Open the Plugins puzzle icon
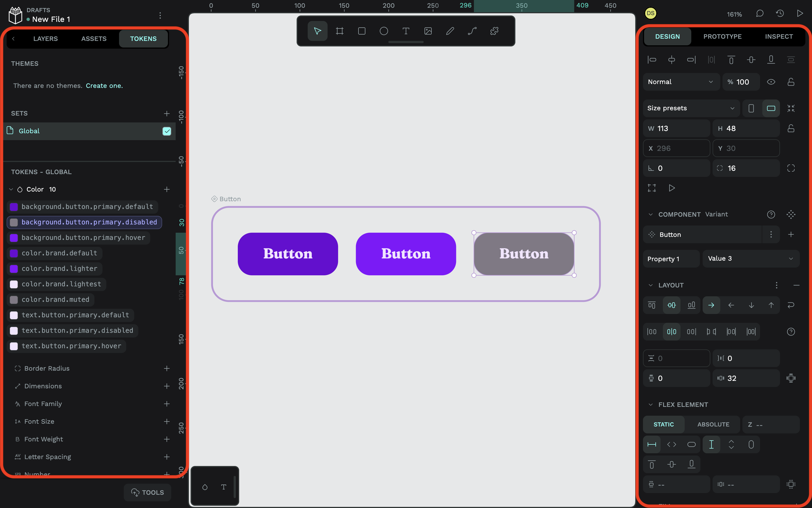Screen dimensions: 812x508 click(x=494, y=31)
